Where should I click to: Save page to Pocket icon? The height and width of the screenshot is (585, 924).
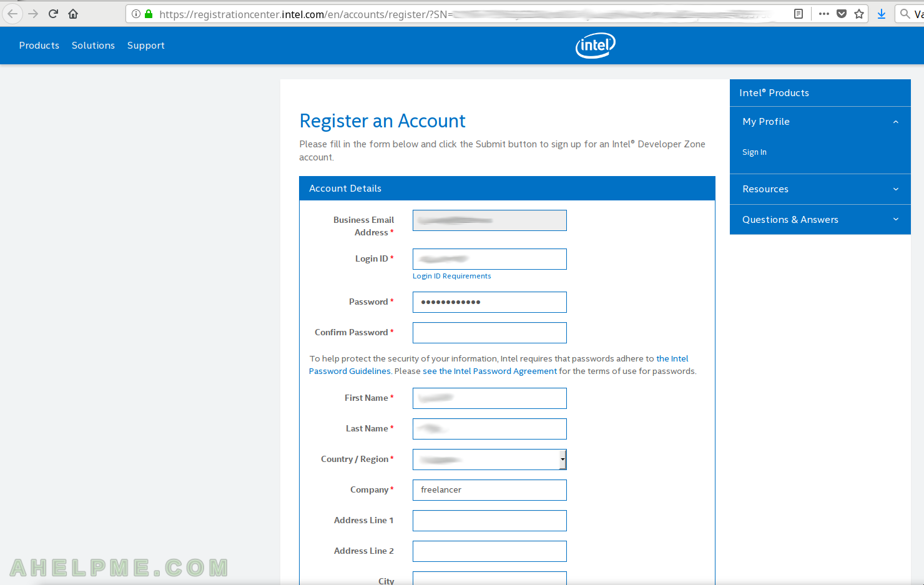842,14
